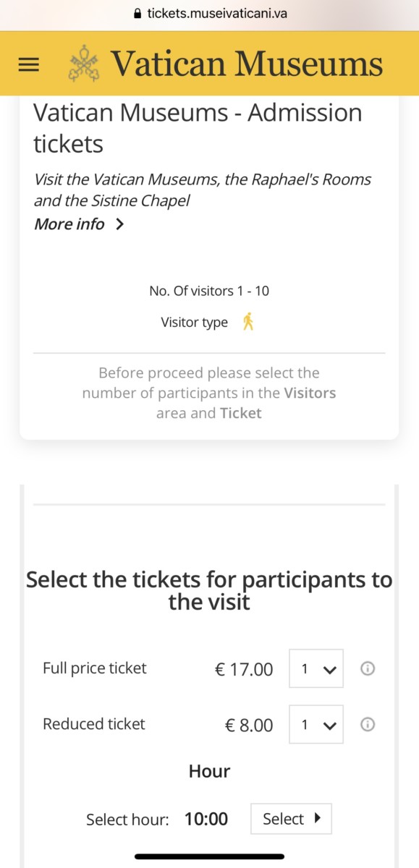419x868 pixels.
Task: Click the Admission tickets page heading
Action: [x=198, y=128]
